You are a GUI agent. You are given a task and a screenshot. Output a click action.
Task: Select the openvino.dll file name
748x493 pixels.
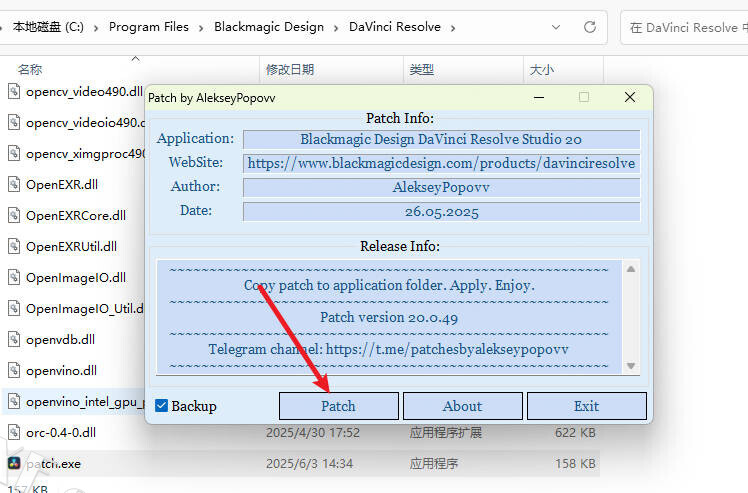pyautogui.click(x=62, y=371)
